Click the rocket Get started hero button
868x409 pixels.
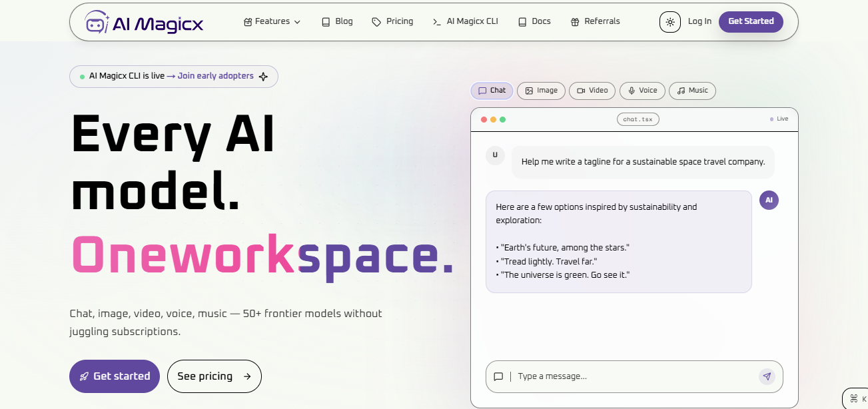[115, 376]
